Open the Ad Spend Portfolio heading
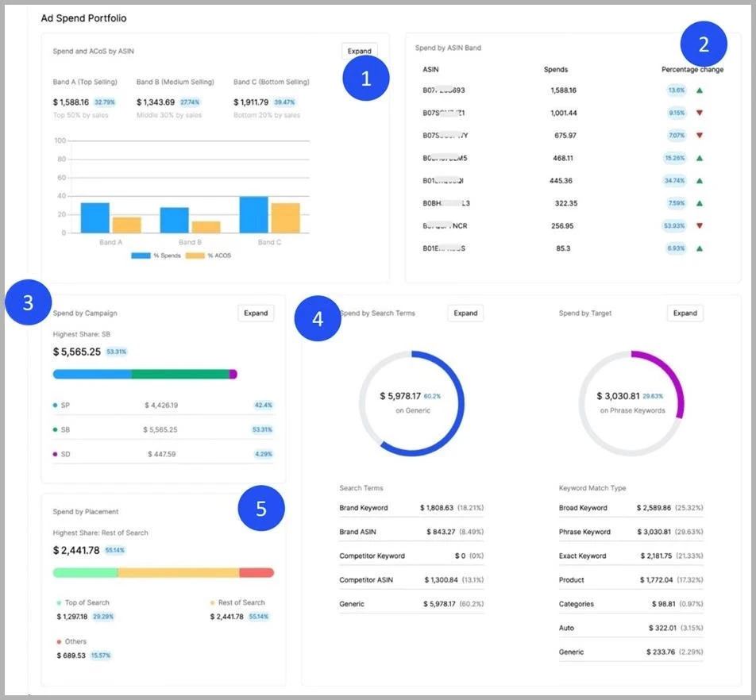756x700 pixels. click(x=84, y=17)
